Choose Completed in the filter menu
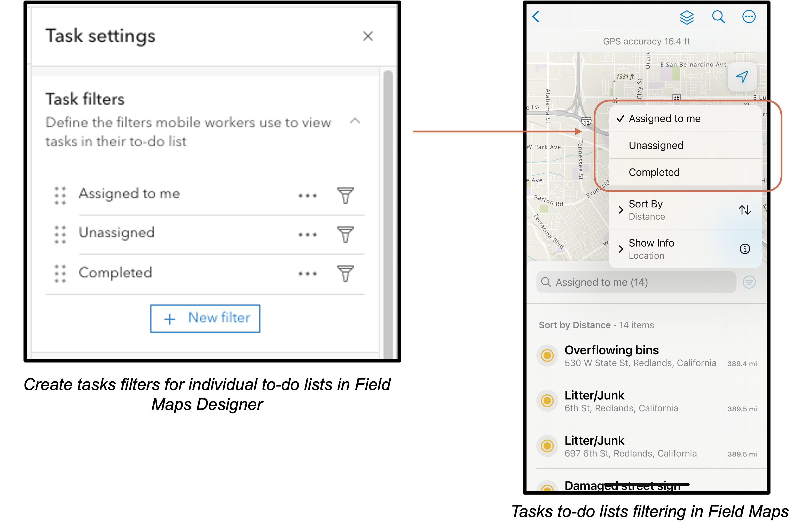Image resolution: width=801 pixels, height=532 pixels. [654, 172]
